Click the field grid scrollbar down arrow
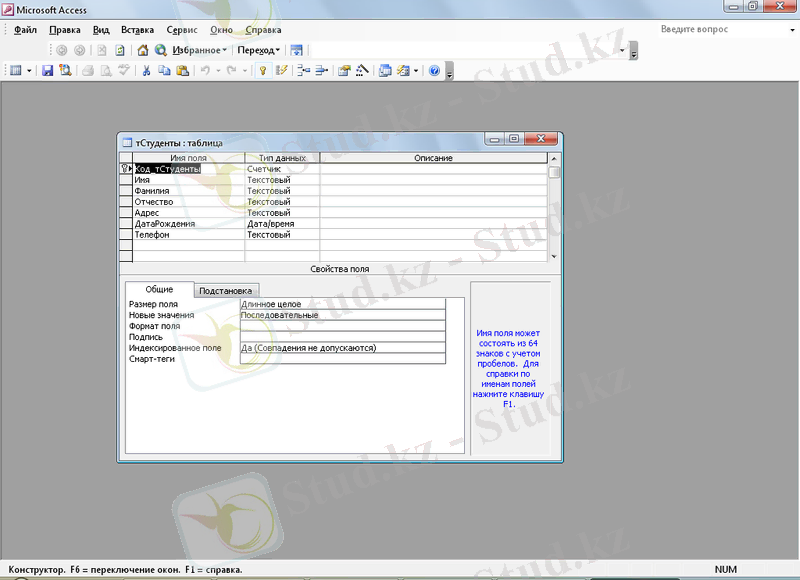This screenshot has width=800, height=580. [x=556, y=257]
